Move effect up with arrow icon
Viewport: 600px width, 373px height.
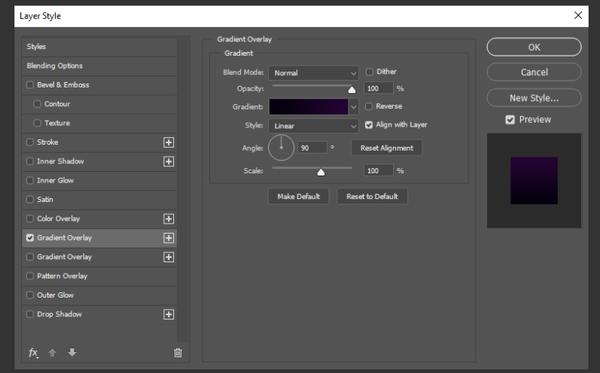(52, 352)
